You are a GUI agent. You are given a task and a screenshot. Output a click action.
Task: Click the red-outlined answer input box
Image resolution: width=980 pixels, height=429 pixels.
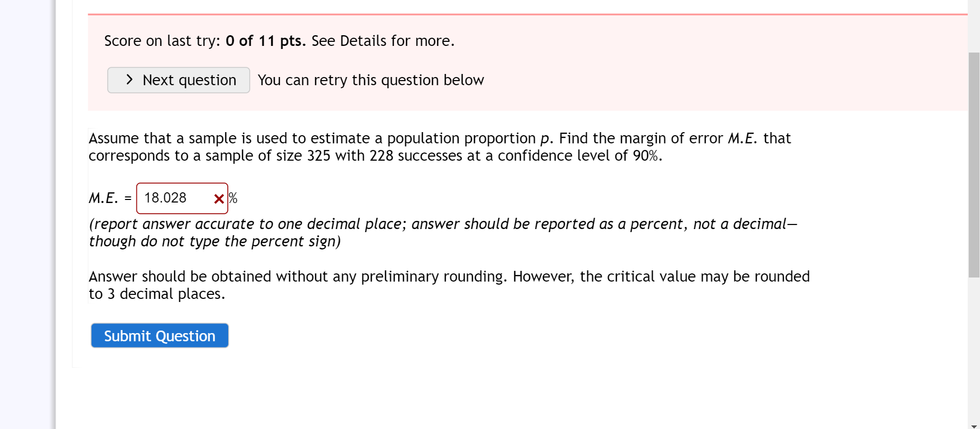coord(181,198)
